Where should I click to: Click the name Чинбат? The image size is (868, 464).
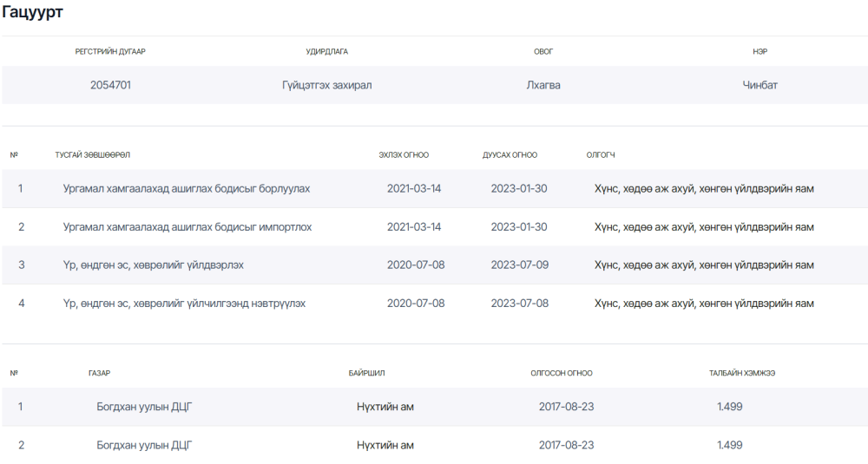click(759, 85)
